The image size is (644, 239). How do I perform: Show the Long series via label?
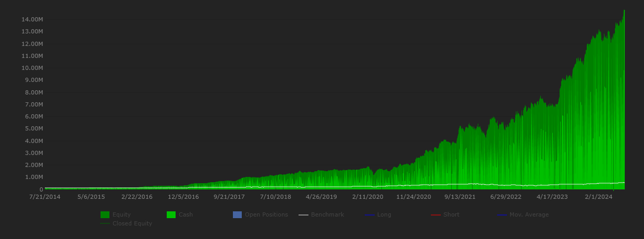[384, 214]
